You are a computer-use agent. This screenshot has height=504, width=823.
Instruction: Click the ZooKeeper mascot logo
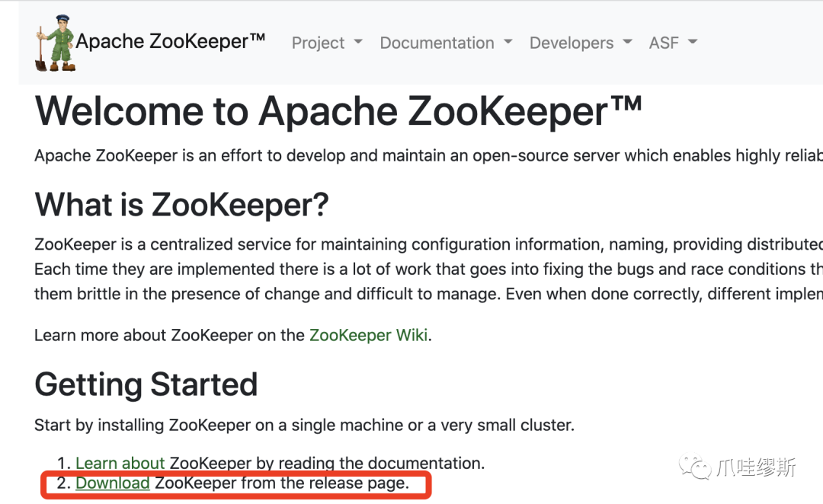[x=55, y=43]
